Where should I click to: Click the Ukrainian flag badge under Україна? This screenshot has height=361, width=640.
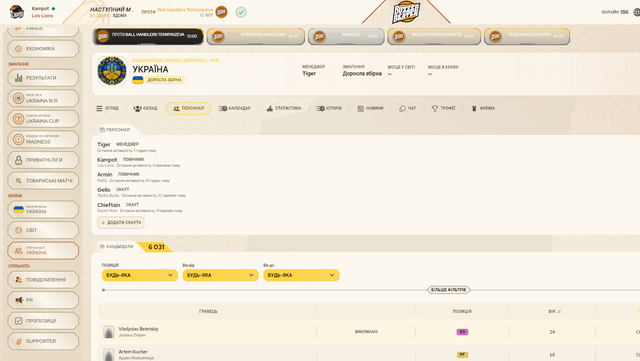point(138,80)
